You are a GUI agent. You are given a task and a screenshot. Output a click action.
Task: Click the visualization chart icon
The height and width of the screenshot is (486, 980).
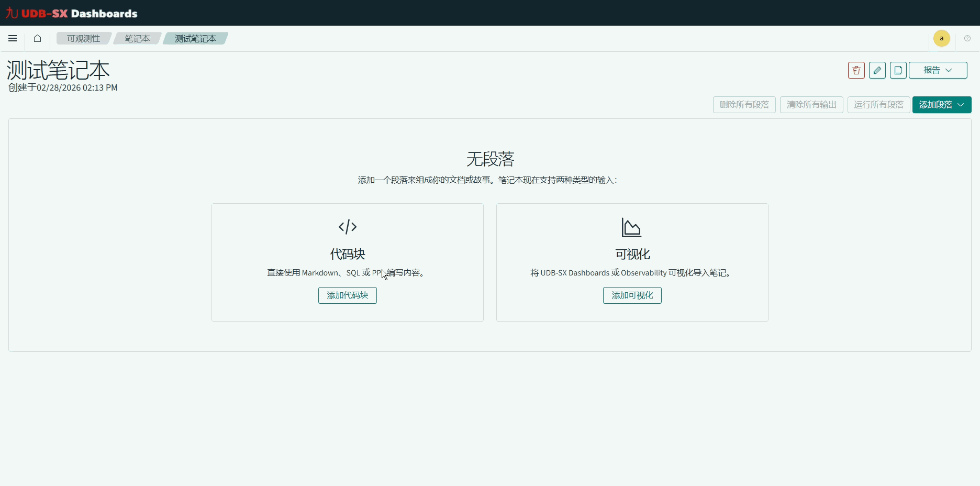click(631, 227)
